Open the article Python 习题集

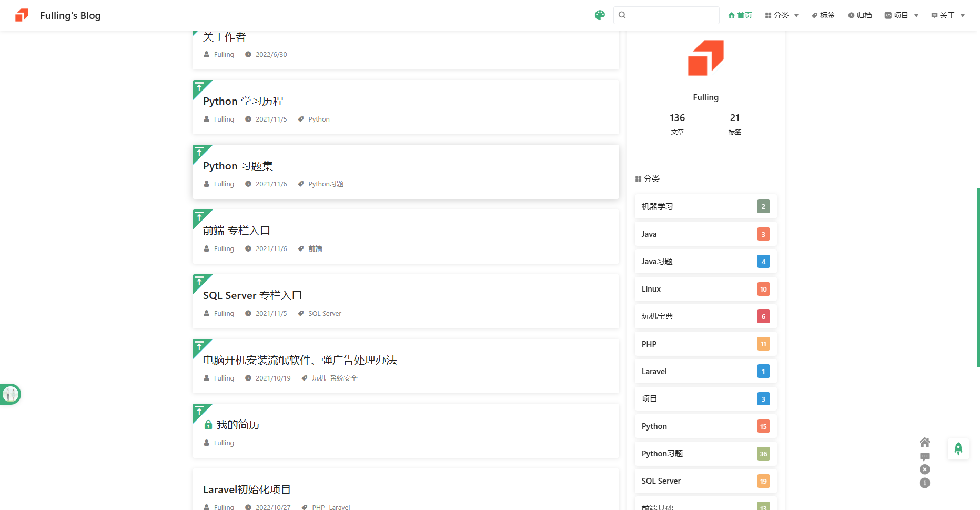click(x=238, y=166)
